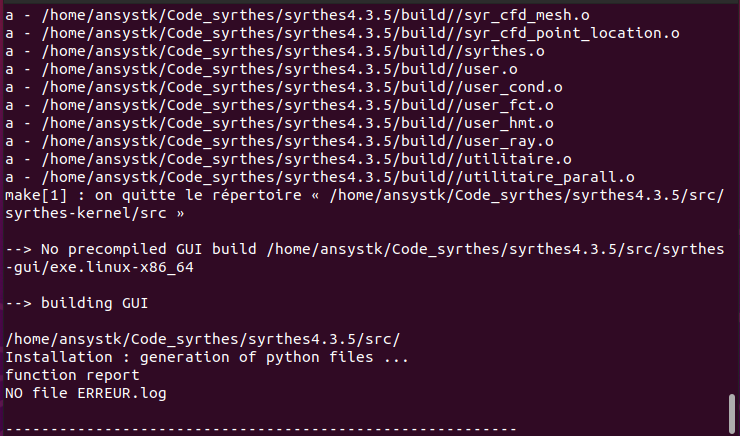Click the utilitaire_parall.o output line
The image size is (740, 436).
(319, 177)
